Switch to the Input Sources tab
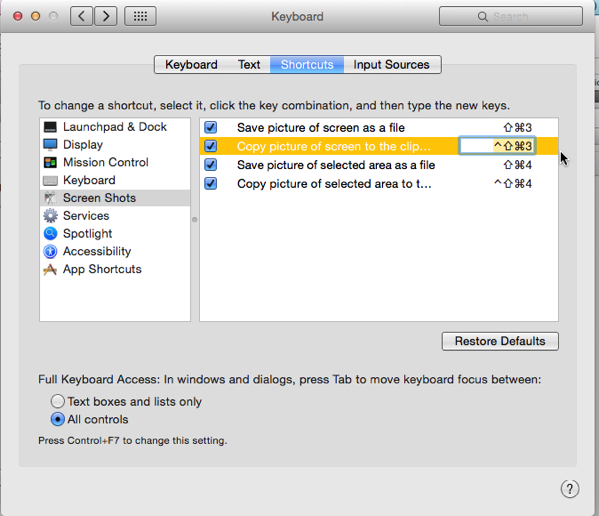This screenshot has height=516, width=599. point(392,65)
